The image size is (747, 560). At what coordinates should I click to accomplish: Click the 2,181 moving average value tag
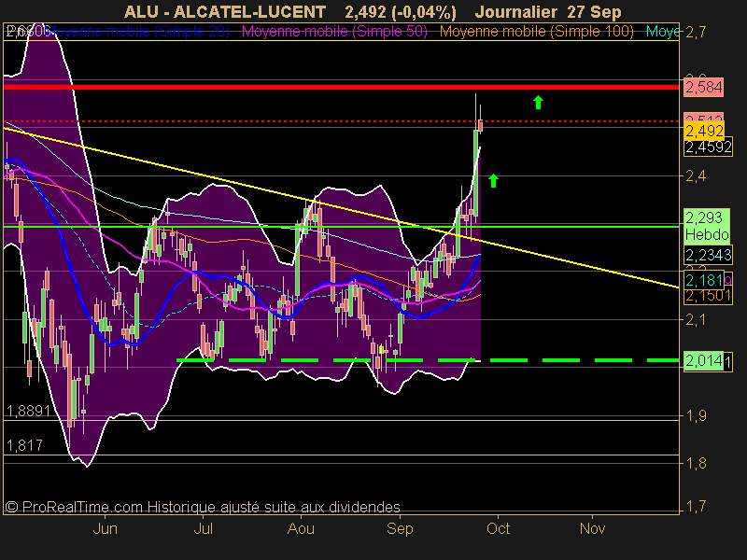pos(705,280)
